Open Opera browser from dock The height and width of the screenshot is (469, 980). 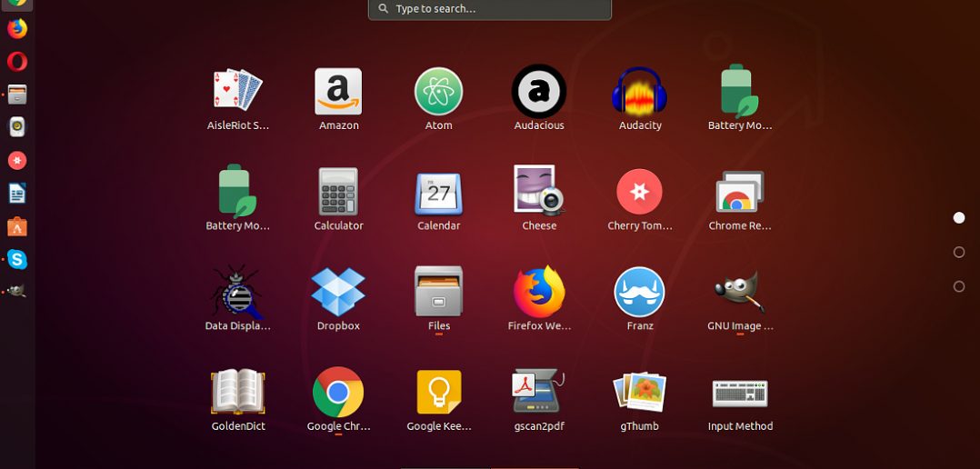17,61
